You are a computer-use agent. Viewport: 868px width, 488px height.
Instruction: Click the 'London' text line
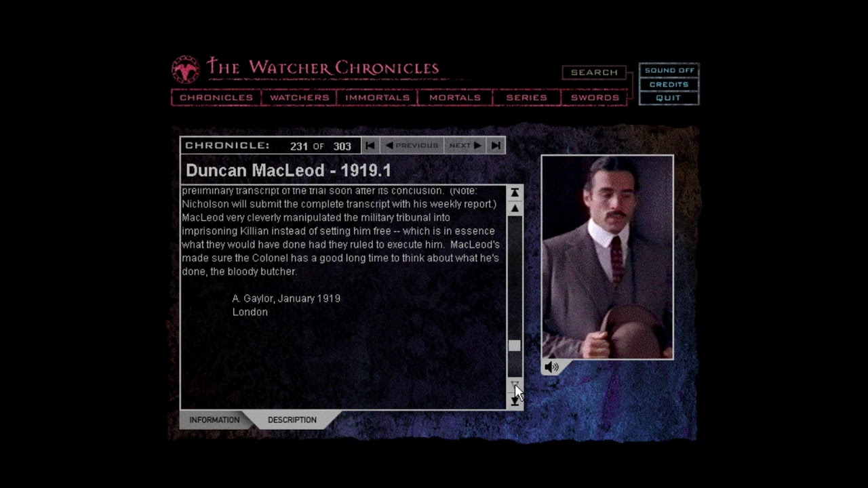click(250, 312)
